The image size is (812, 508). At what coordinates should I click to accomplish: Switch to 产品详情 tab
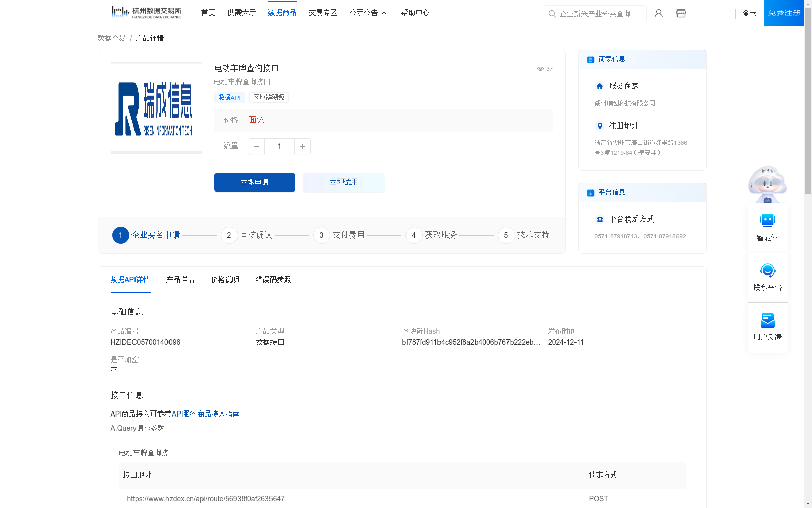point(180,280)
